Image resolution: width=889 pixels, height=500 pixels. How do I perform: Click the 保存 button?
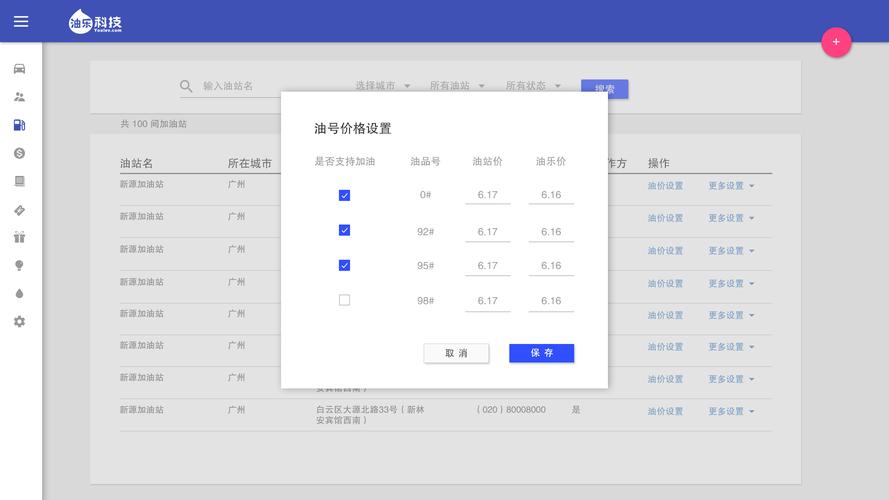541,353
